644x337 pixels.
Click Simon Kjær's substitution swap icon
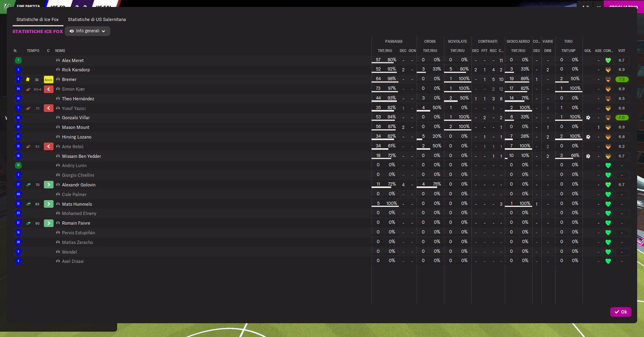[28, 89]
